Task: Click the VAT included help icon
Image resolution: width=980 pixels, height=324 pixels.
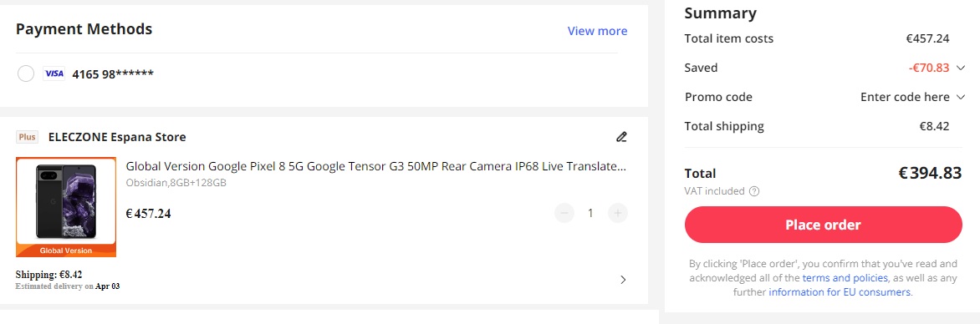Action: tap(753, 191)
